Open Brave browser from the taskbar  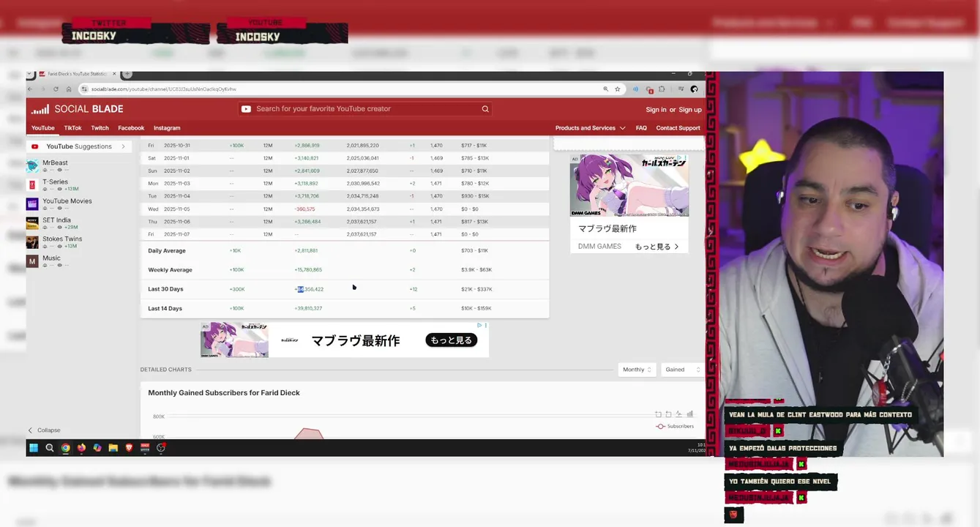[x=130, y=448]
